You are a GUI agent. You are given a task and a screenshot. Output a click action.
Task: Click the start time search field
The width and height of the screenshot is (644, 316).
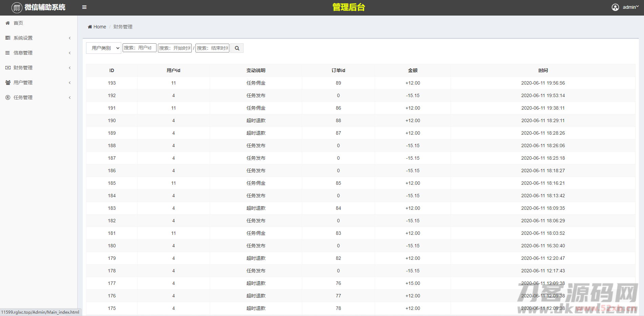coord(175,48)
